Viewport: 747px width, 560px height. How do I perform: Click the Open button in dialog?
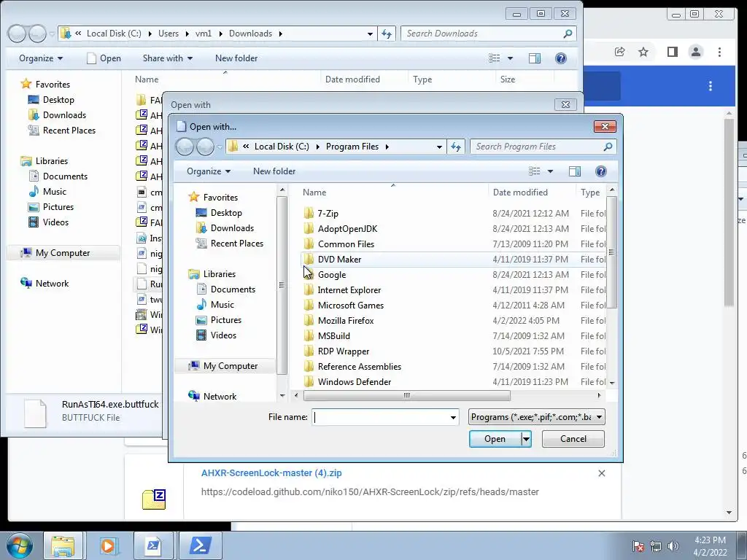495,439
